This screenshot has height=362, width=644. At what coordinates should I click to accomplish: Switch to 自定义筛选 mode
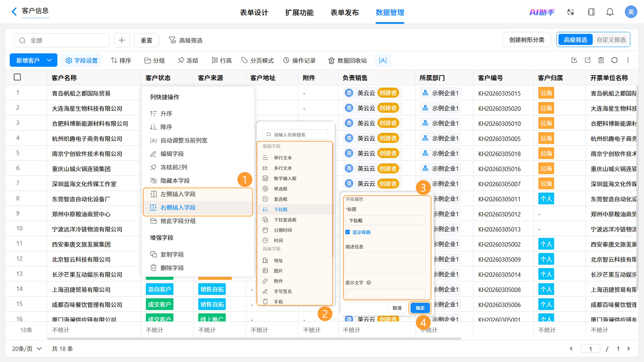[x=611, y=39]
